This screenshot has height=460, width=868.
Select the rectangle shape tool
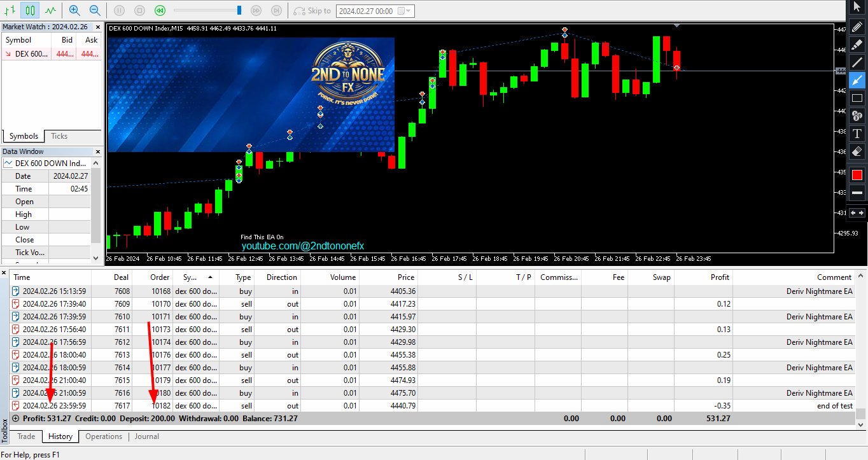point(857,98)
